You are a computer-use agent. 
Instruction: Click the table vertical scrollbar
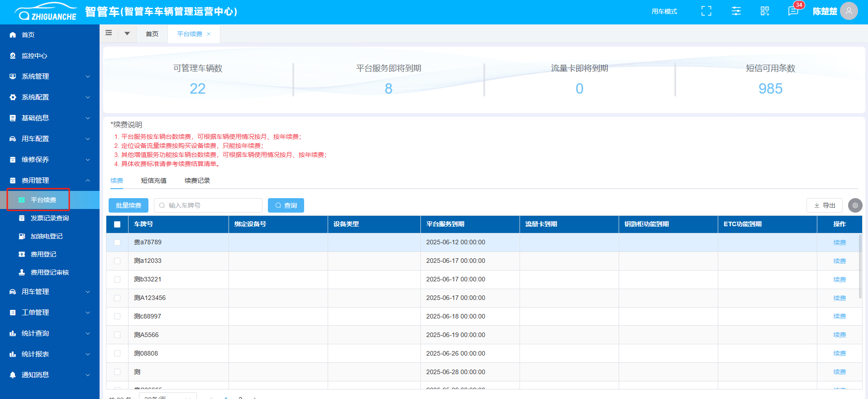tap(860, 267)
